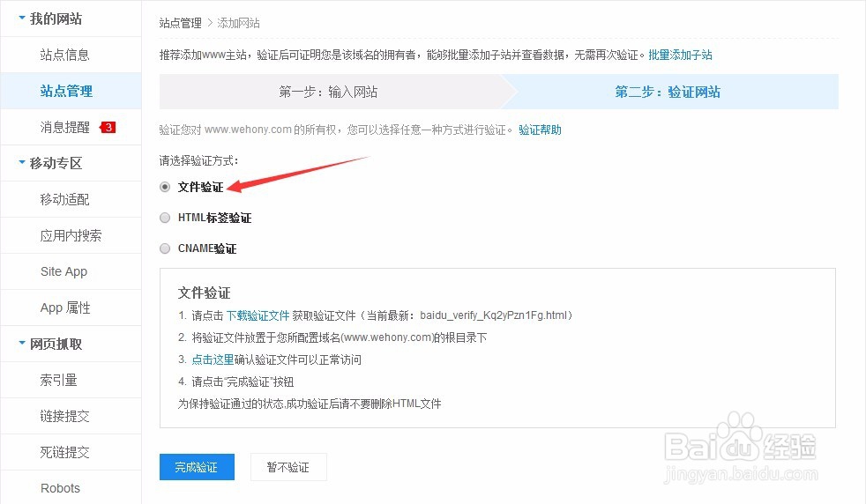866x504 pixels.
Task: Click the 文件验证 heading in the instruction box
Action: click(205, 293)
